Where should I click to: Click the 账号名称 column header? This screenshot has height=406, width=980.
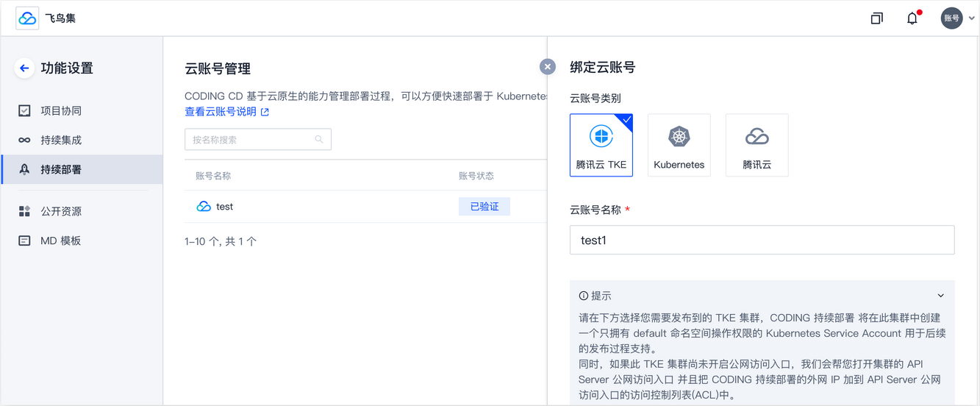coord(213,176)
